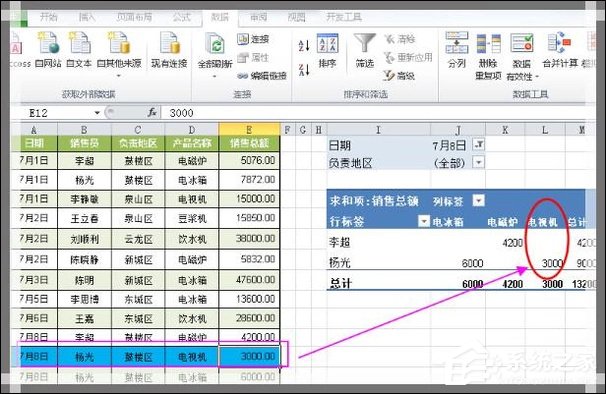Switch to the 开始 ribbon tab

pyautogui.click(x=48, y=17)
